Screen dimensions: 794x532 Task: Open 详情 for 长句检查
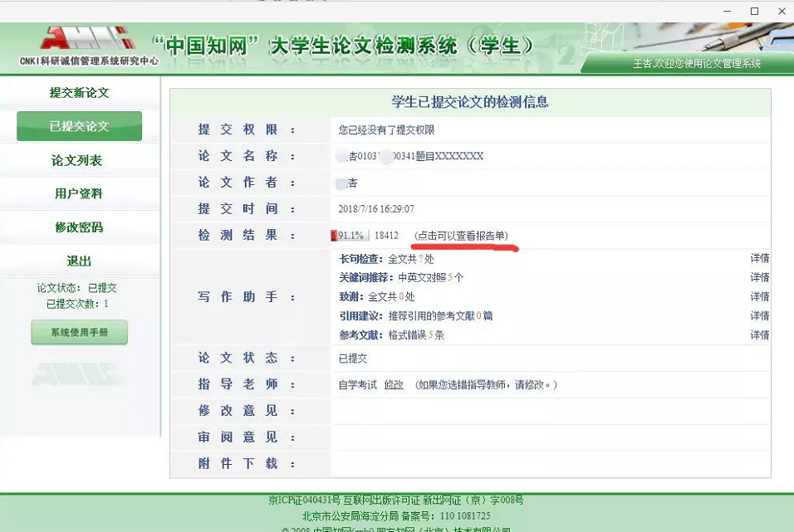tap(760, 259)
